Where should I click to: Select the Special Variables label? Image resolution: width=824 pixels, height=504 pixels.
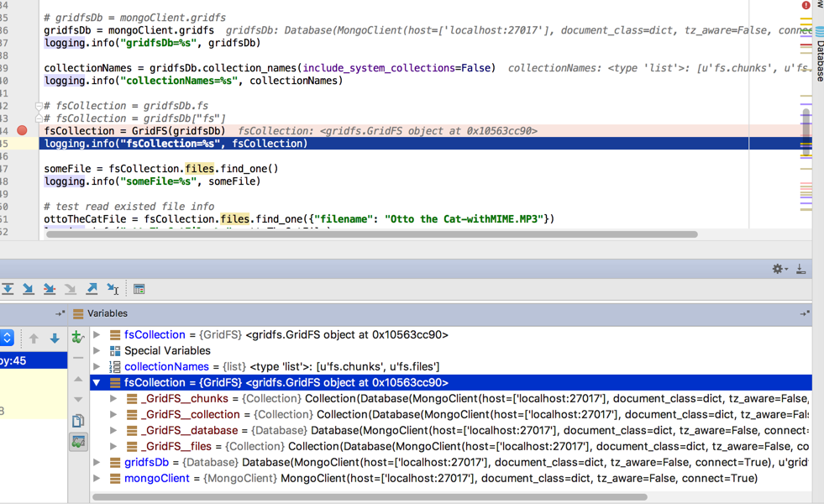coord(167,350)
